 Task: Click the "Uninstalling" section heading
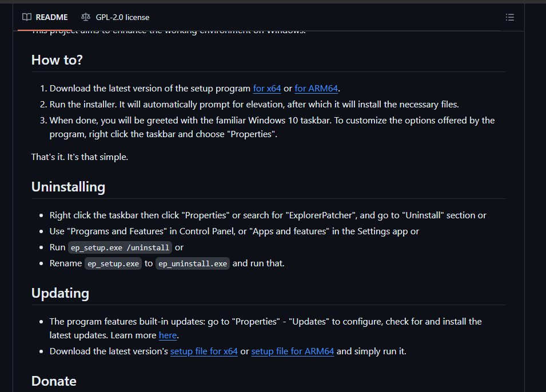click(68, 187)
